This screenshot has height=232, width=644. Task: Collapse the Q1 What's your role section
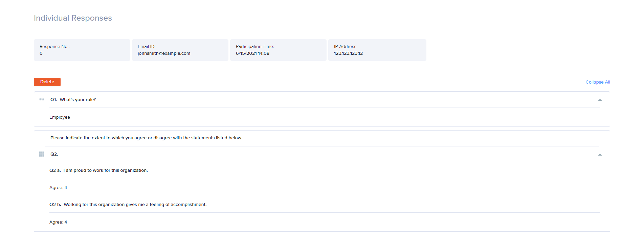coord(600,100)
